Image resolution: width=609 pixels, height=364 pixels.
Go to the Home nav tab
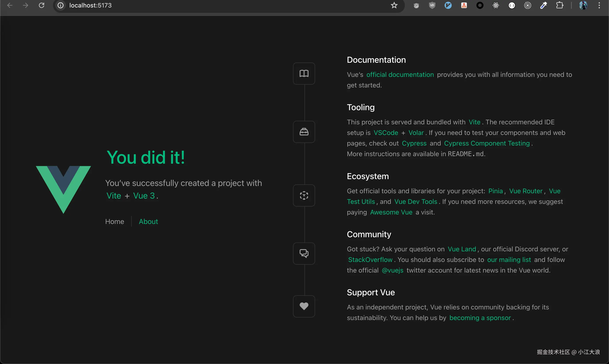(x=115, y=222)
